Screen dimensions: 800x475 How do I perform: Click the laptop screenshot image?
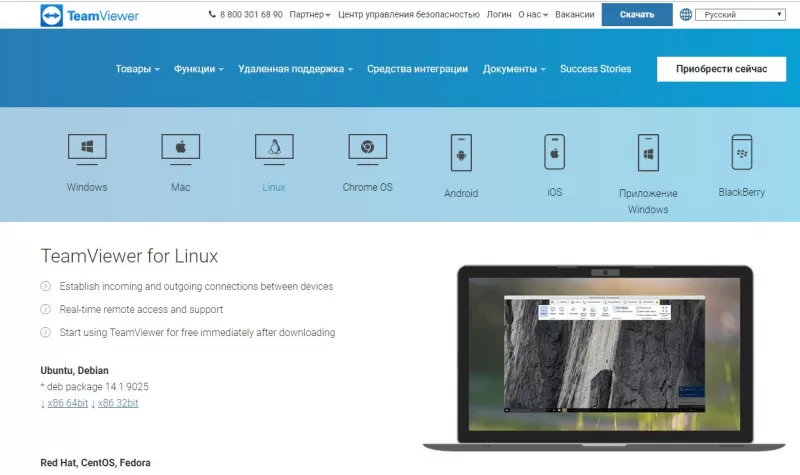point(604,358)
